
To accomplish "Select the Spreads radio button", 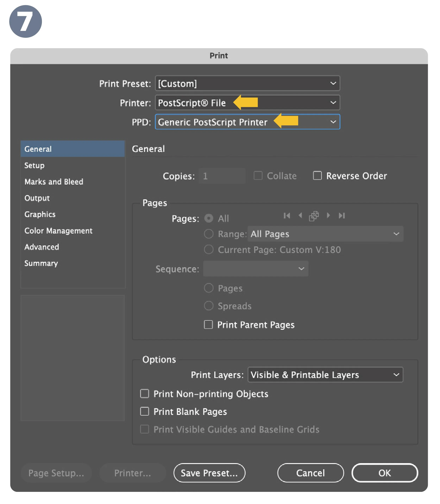I will point(209,306).
